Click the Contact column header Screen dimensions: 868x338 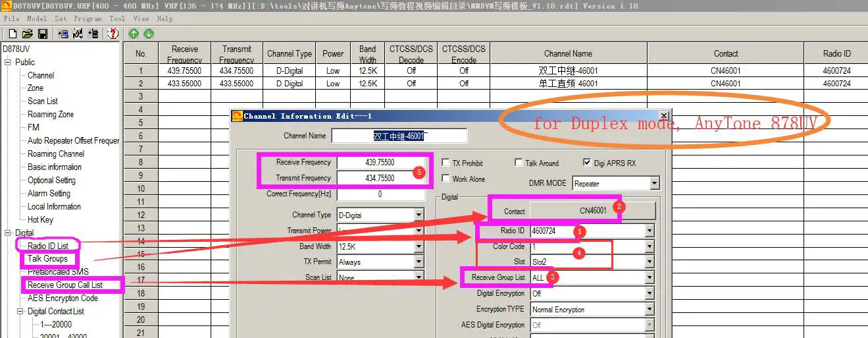(x=725, y=53)
